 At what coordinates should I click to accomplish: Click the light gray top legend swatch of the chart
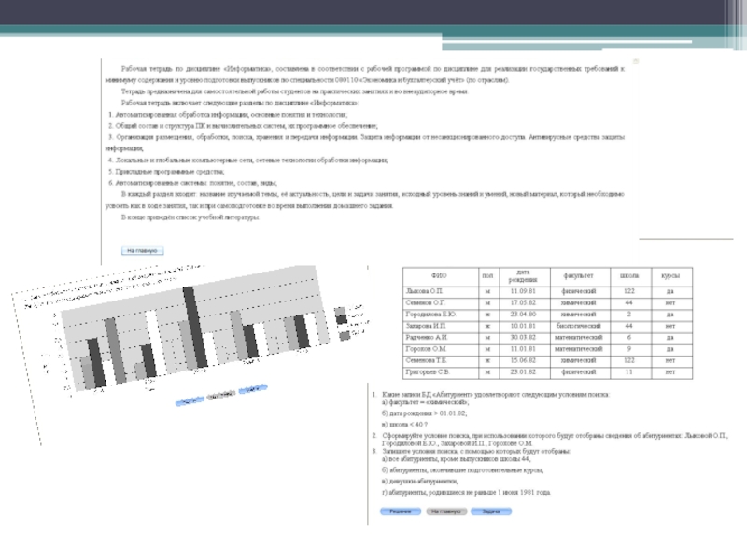(340, 312)
